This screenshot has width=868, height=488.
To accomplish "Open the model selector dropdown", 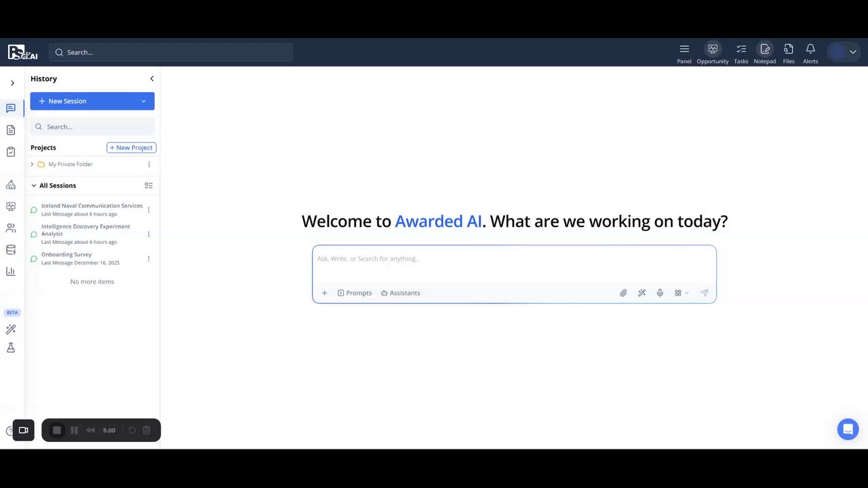I will point(682,293).
